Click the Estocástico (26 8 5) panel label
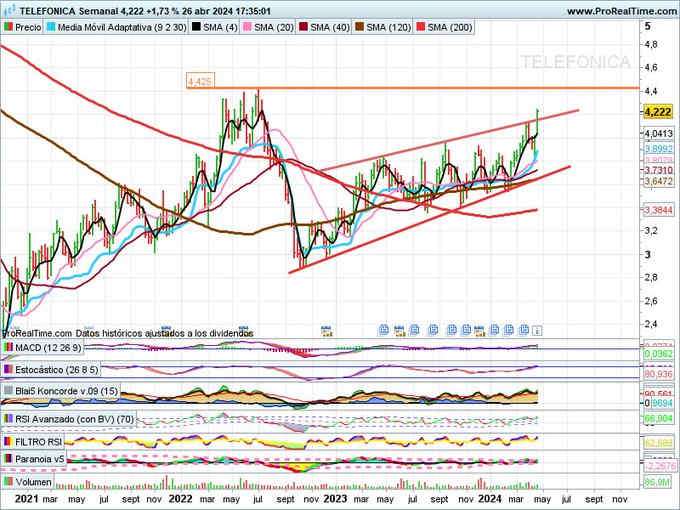 click(57, 370)
